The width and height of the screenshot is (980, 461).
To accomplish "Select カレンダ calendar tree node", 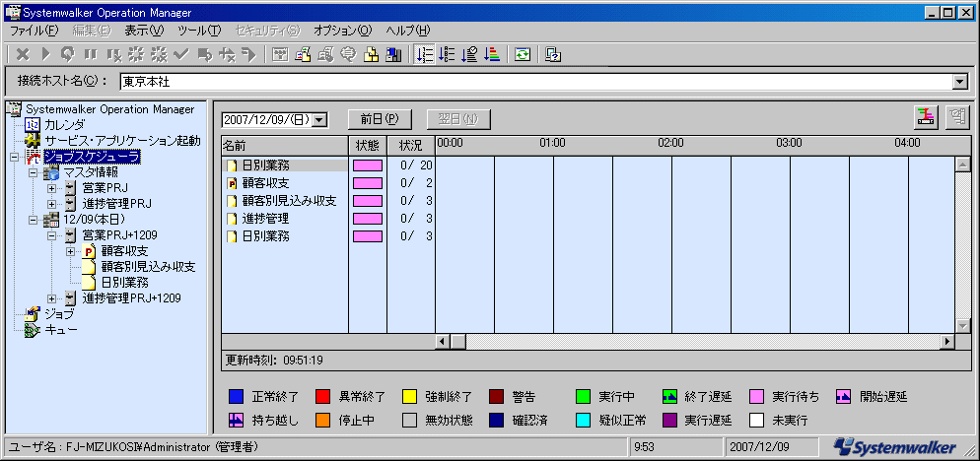I will coord(64,125).
